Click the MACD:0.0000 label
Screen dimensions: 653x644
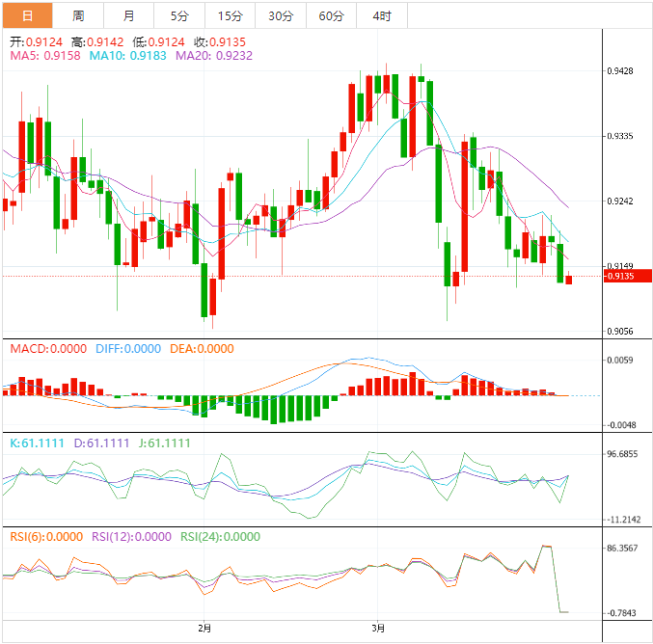pyautogui.click(x=48, y=349)
